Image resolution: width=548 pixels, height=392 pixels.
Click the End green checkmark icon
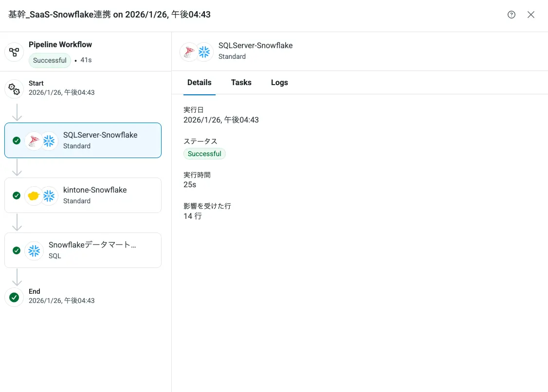pos(14,297)
